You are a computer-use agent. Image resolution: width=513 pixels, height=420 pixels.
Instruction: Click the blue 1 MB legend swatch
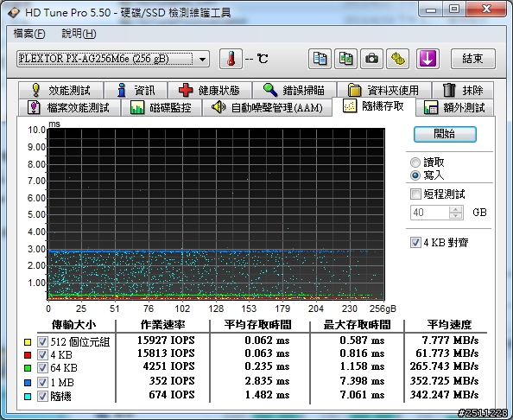pos(28,382)
